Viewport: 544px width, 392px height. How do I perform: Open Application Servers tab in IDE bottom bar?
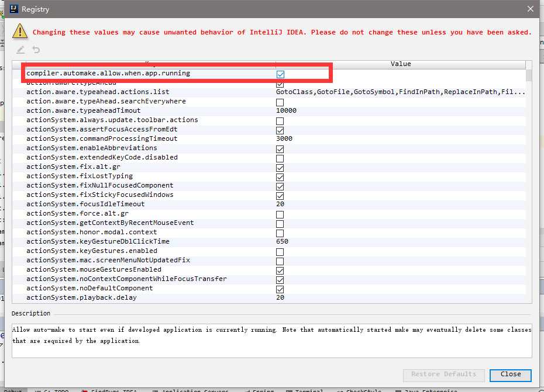pos(191,390)
